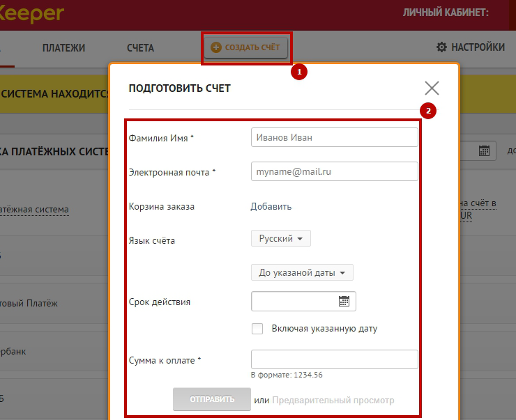Switch to the Платежи tab
This screenshot has width=516, height=420.
click(x=63, y=48)
